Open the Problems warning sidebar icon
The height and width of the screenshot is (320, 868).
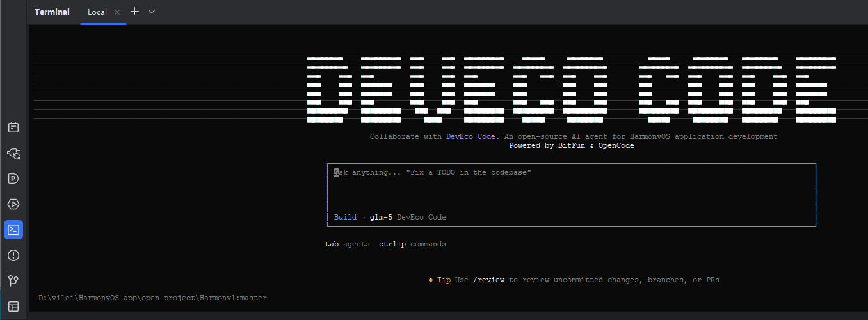(x=13, y=255)
